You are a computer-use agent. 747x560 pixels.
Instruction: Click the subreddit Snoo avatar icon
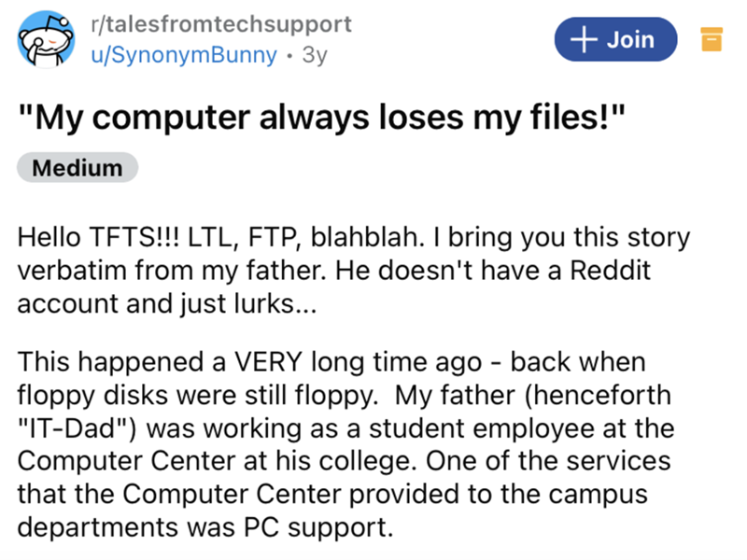coord(45,41)
